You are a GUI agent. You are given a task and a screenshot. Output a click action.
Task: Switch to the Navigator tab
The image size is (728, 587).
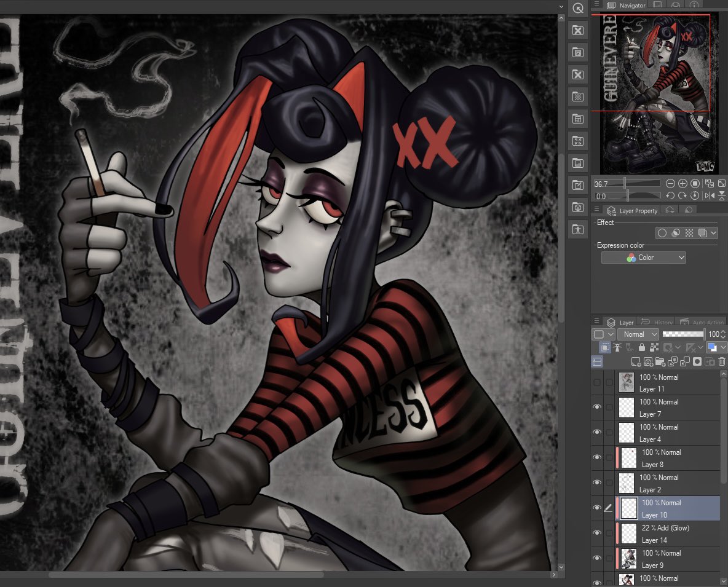[x=626, y=5]
